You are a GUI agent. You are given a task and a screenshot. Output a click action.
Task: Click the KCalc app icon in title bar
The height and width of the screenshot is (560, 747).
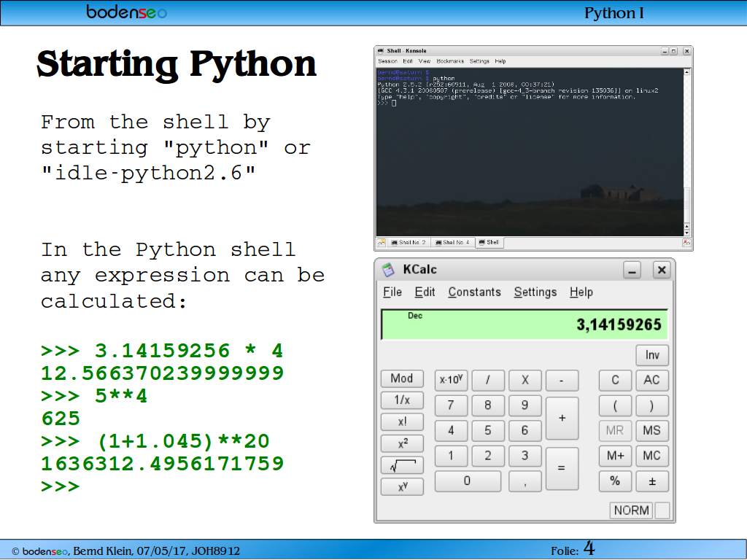pos(388,270)
